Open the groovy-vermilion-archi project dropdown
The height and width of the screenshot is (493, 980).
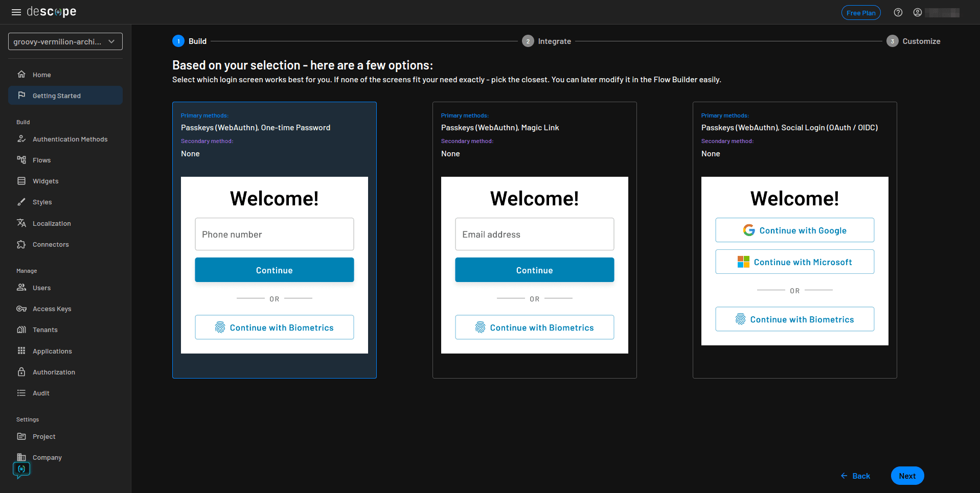65,41
